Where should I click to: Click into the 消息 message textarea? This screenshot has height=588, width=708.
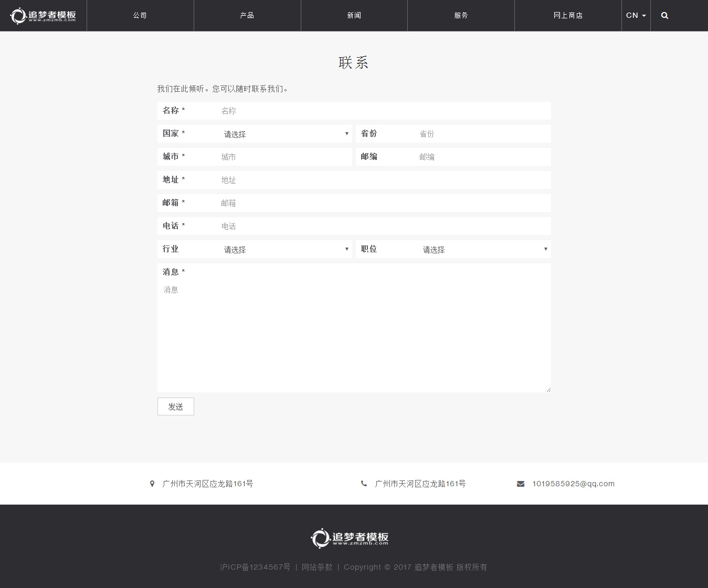pyautogui.click(x=354, y=336)
